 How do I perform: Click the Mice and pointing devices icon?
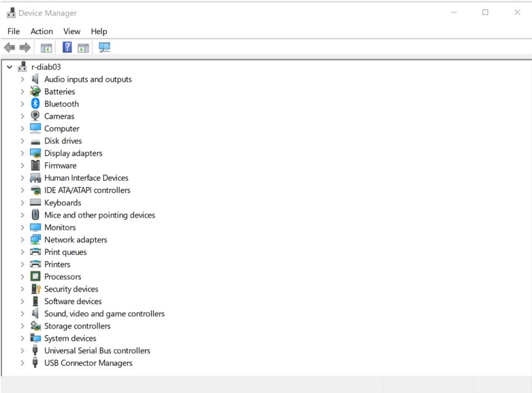pyautogui.click(x=35, y=215)
